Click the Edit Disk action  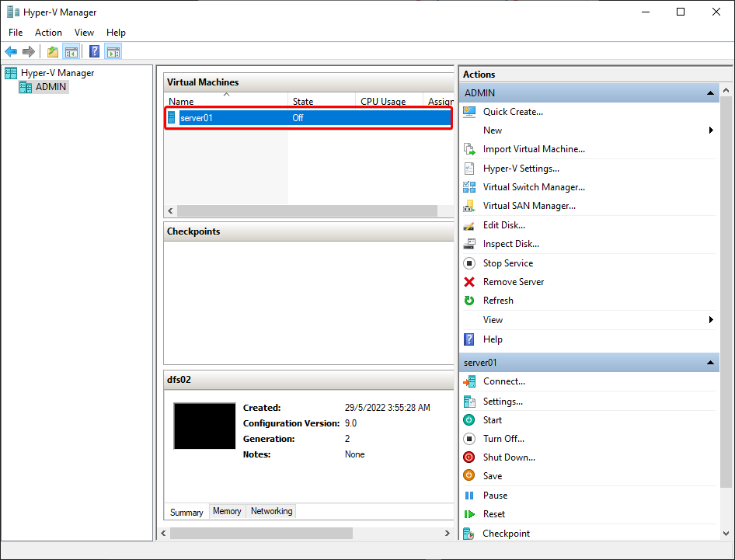[504, 225]
